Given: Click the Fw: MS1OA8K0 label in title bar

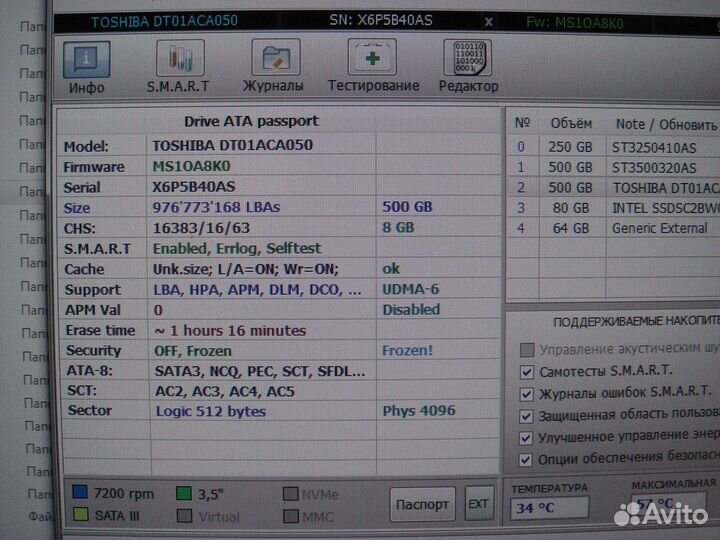Looking at the screenshot, I should [574, 23].
